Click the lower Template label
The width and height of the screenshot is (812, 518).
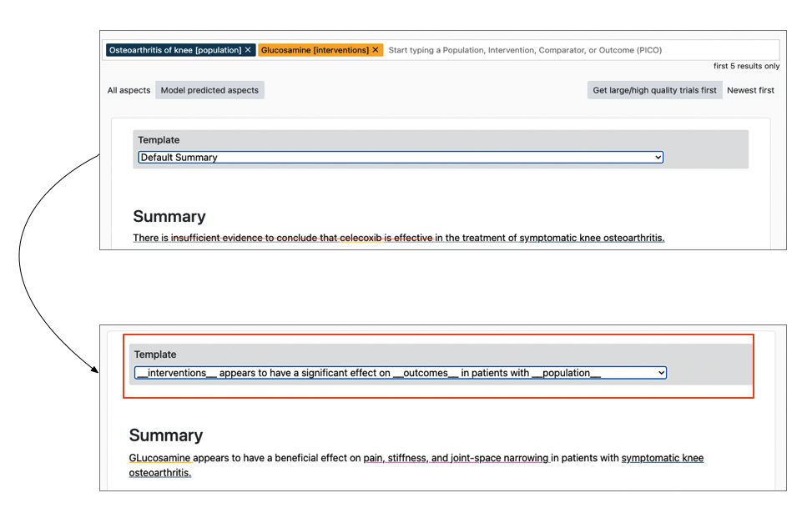pyautogui.click(x=155, y=355)
